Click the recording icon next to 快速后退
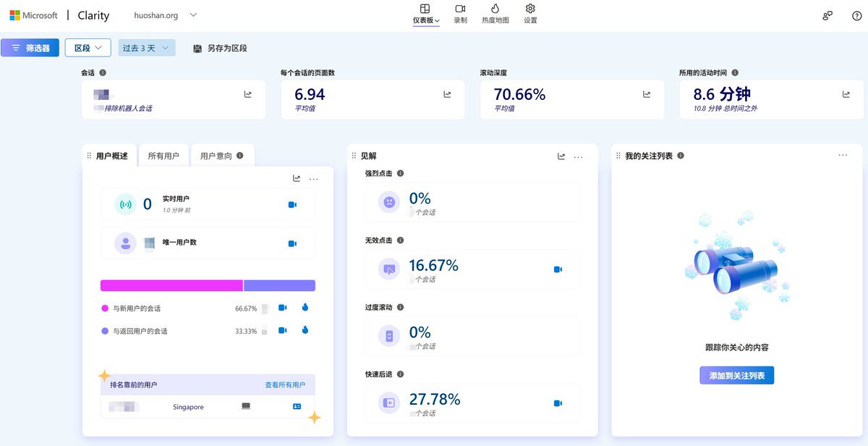 coord(558,403)
